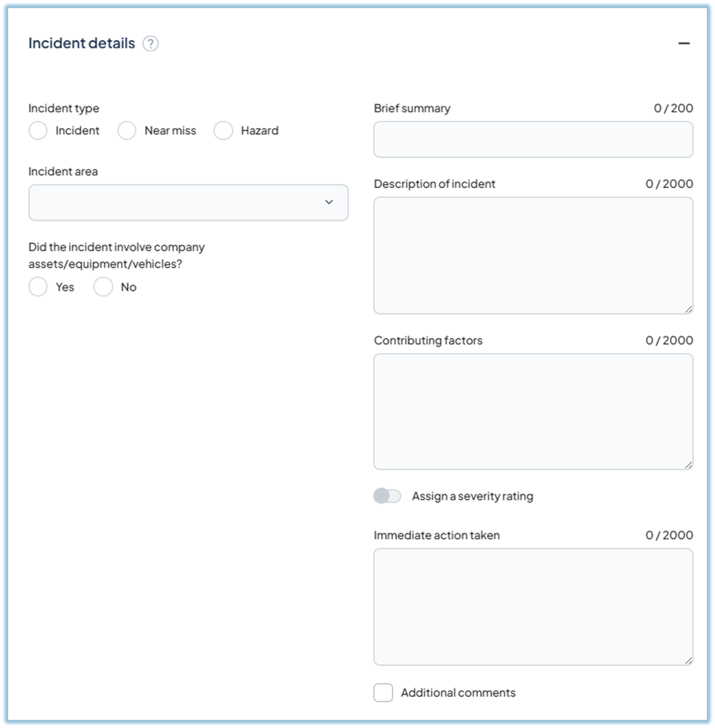Click the Brief summary input field

pyautogui.click(x=533, y=138)
